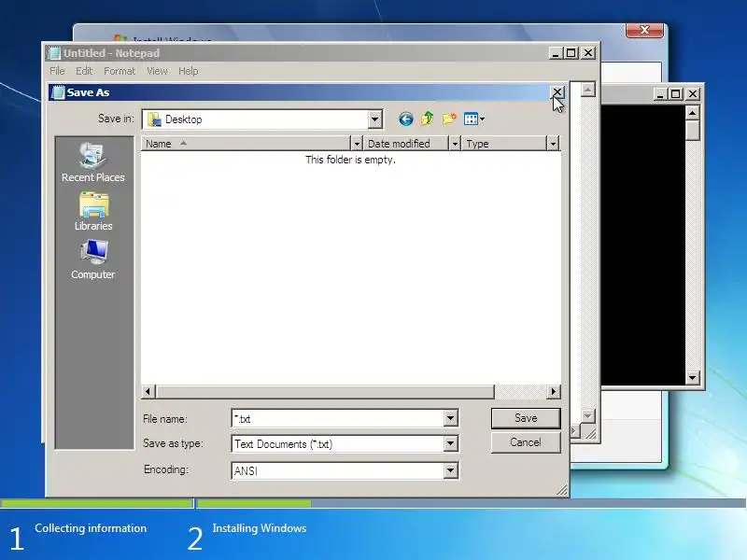Open Notepad's File menu
747x560 pixels.
57,71
